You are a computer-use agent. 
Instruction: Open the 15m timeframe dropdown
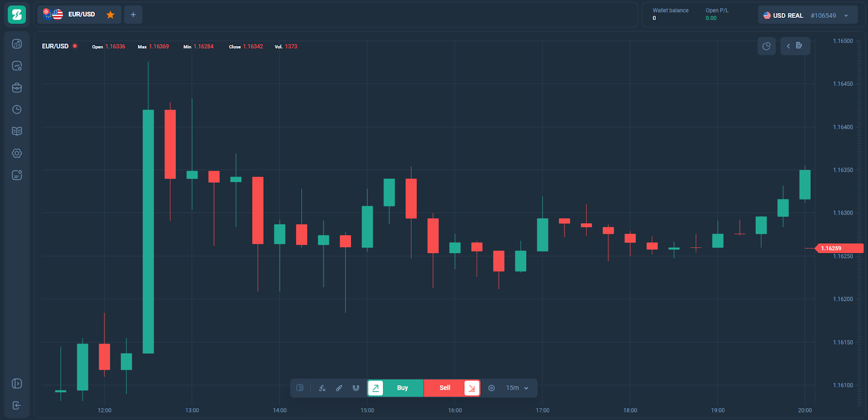click(517, 388)
